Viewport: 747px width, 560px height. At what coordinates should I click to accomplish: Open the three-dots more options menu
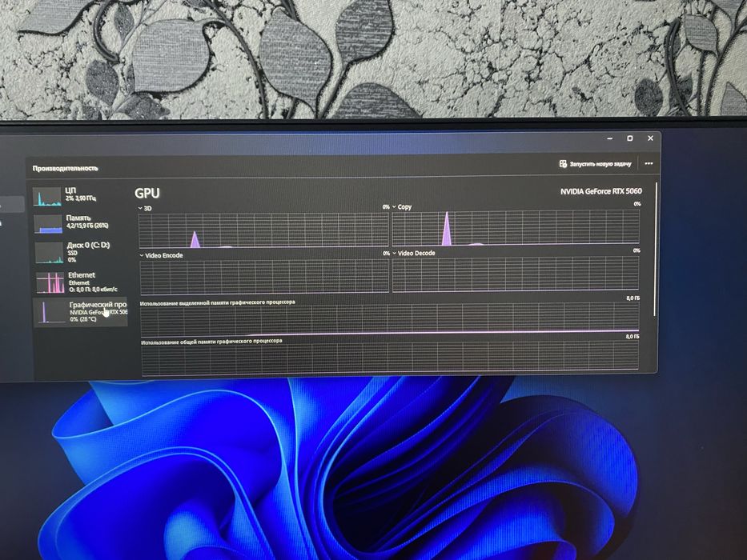tap(649, 163)
